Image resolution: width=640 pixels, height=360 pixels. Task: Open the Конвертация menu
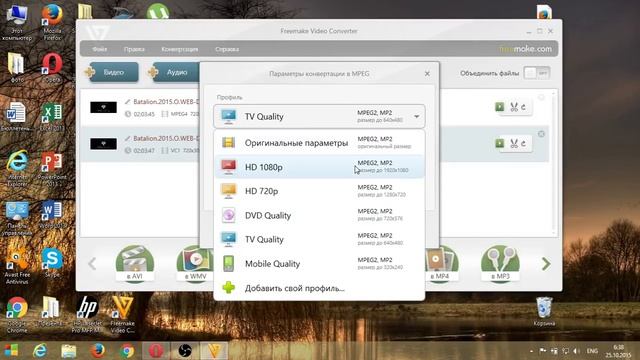point(180,49)
